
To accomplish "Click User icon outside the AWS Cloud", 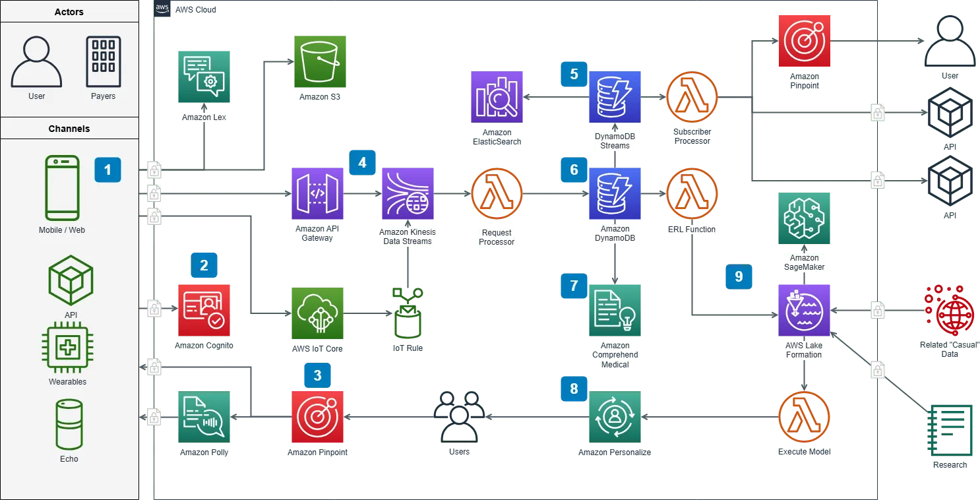I will pyautogui.click(x=950, y=42).
